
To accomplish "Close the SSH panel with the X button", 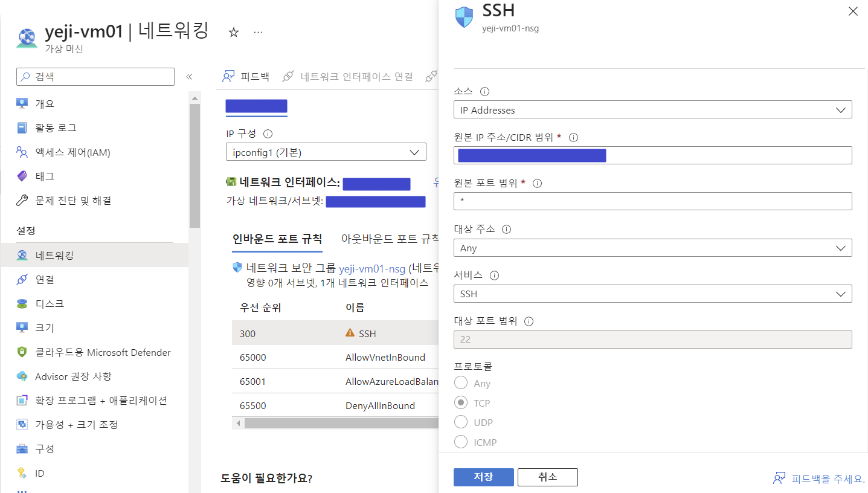I will [853, 11].
